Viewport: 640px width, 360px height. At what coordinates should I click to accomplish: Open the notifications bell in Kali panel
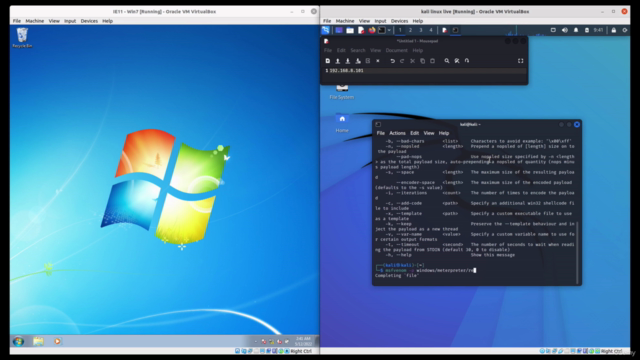(x=576, y=30)
